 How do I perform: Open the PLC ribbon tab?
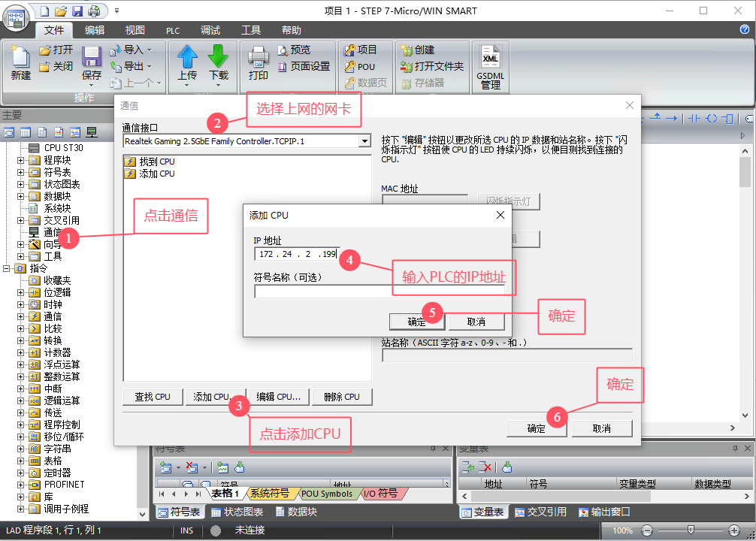click(173, 31)
